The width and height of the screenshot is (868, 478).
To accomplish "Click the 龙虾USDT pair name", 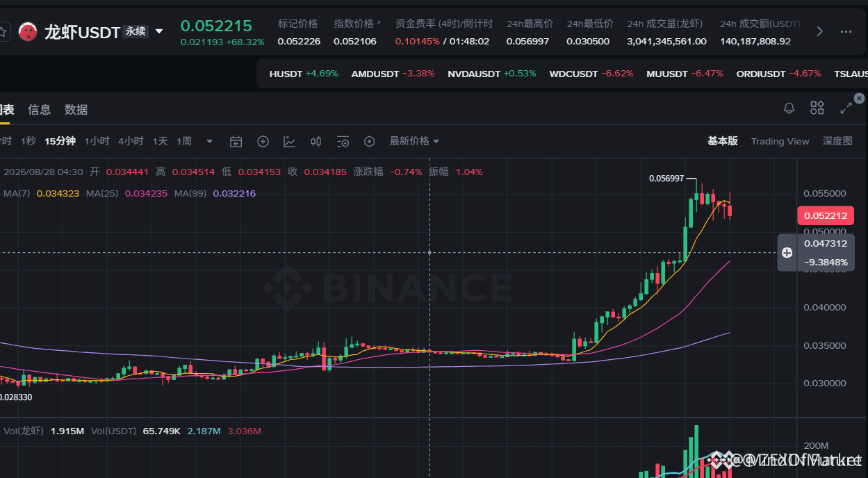I will tap(82, 32).
